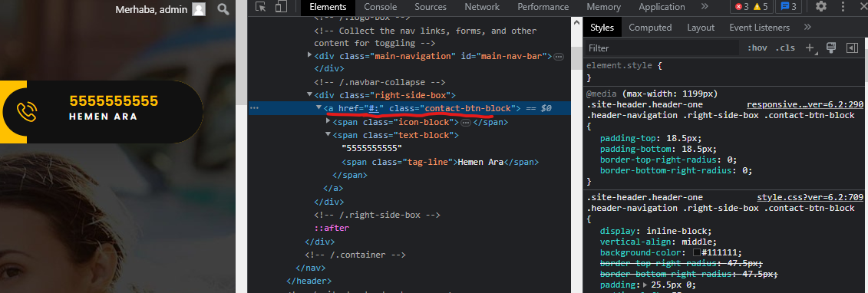Click the phone icon in contact button
Image resolution: width=868 pixels, height=293 pixels.
coord(27,112)
